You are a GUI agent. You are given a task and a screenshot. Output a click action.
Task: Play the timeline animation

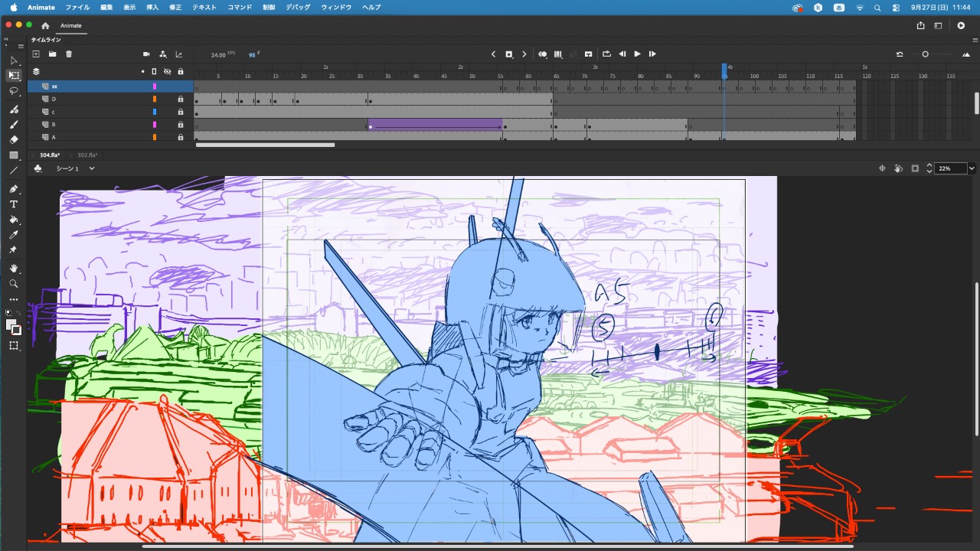click(637, 54)
